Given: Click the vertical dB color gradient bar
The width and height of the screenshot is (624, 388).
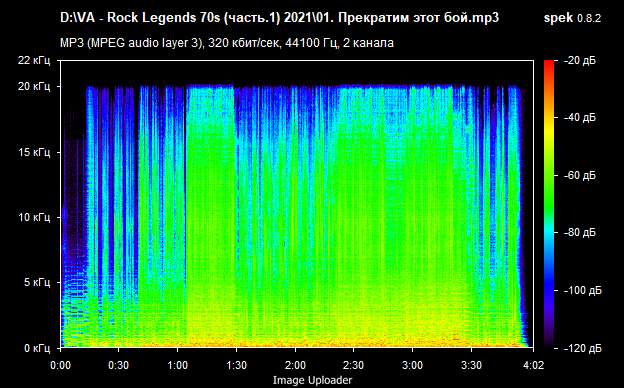Looking at the screenshot, I should click(x=549, y=204).
